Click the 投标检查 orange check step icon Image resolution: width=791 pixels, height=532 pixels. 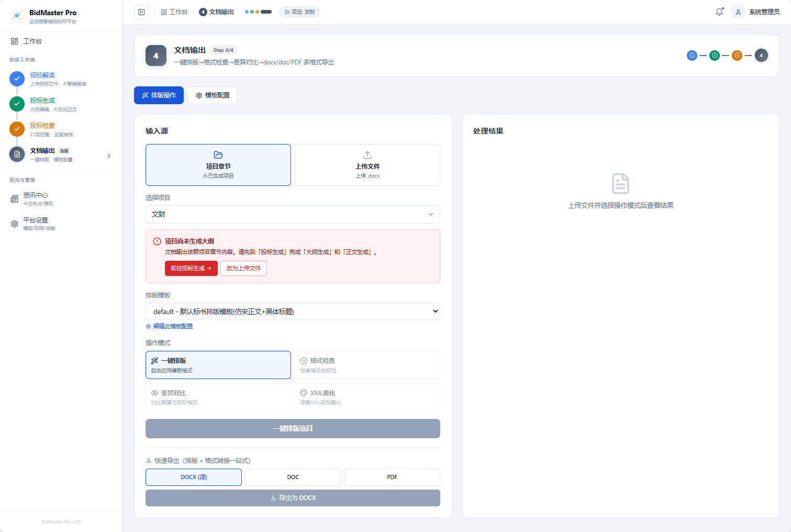coord(17,129)
